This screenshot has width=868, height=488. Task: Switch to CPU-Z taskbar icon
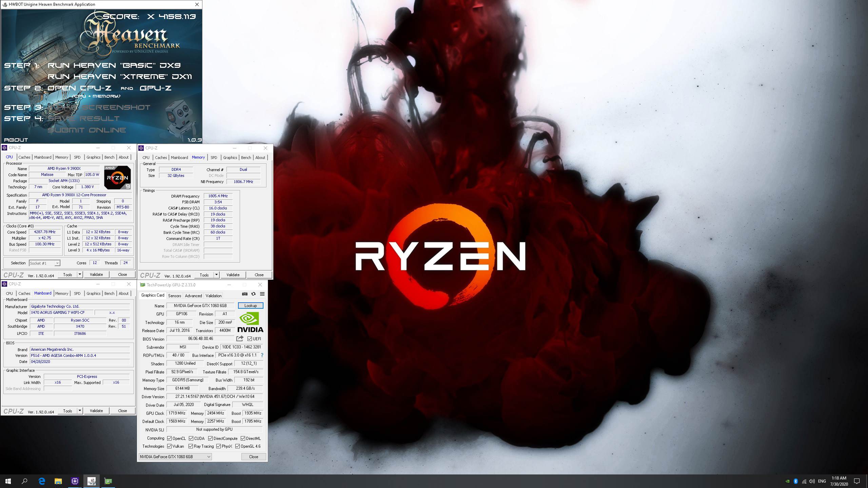(x=75, y=481)
